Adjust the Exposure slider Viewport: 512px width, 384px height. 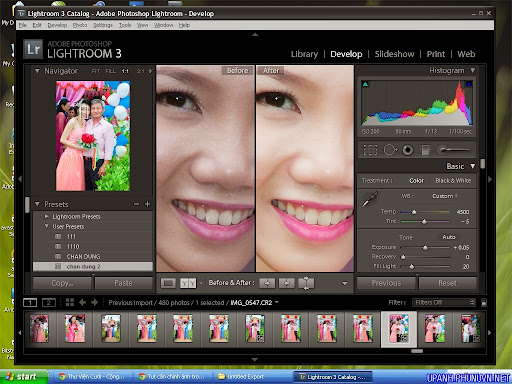click(x=425, y=247)
